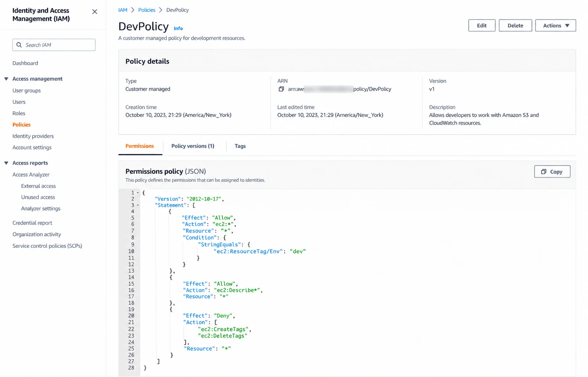Click the DevPolicy page heading

tap(143, 26)
